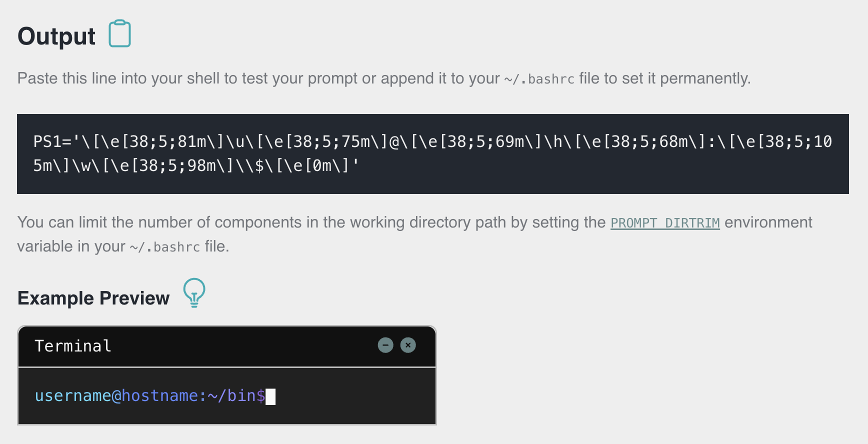Close the example Terminal preview window

[408, 345]
